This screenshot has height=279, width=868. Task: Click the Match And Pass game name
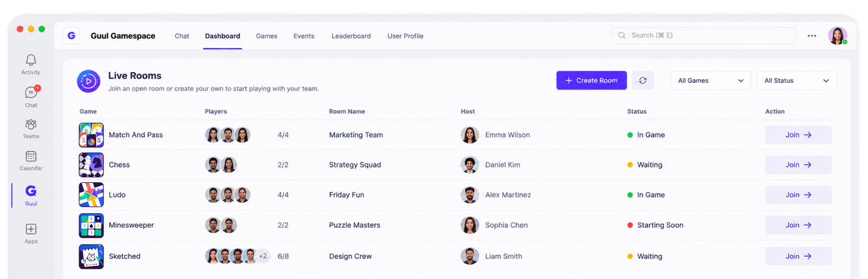136,135
